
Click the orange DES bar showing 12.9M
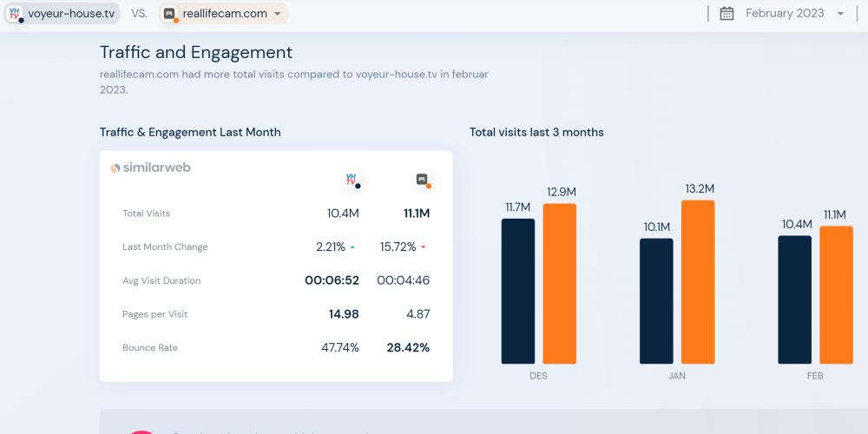tap(560, 284)
